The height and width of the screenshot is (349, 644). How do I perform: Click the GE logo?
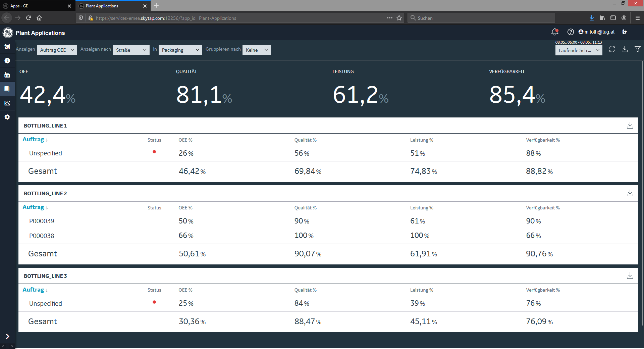pos(8,33)
